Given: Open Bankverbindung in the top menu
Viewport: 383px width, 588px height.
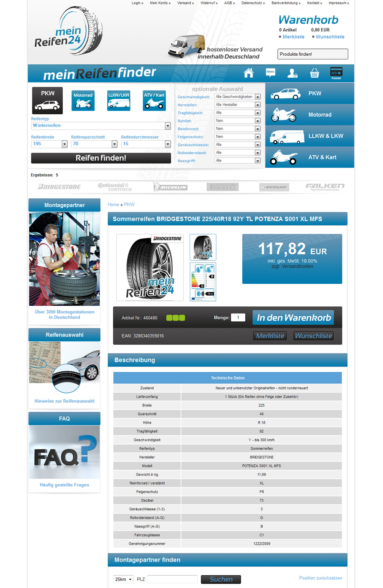Looking at the screenshot, I should point(286,3).
